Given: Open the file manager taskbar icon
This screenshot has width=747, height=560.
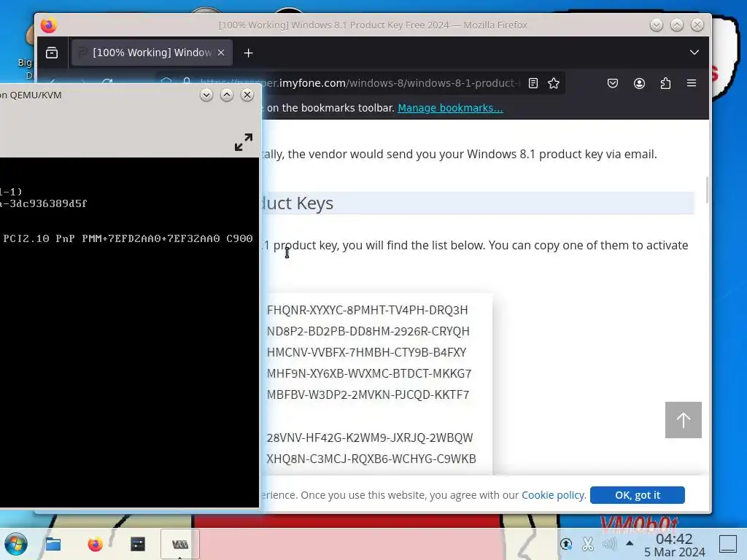Looking at the screenshot, I should pos(53,544).
